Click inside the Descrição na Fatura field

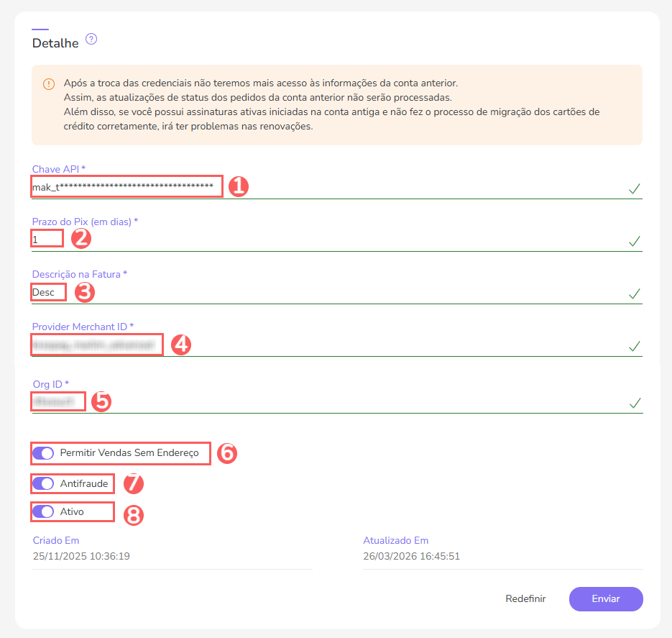pos(47,291)
